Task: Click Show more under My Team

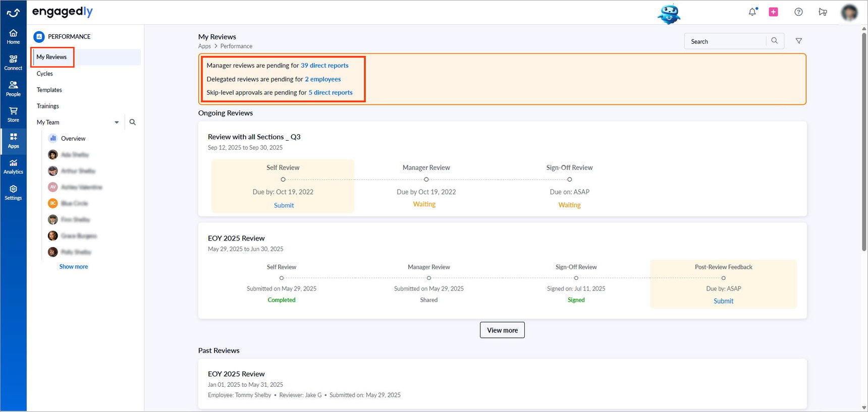Action: click(74, 266)
